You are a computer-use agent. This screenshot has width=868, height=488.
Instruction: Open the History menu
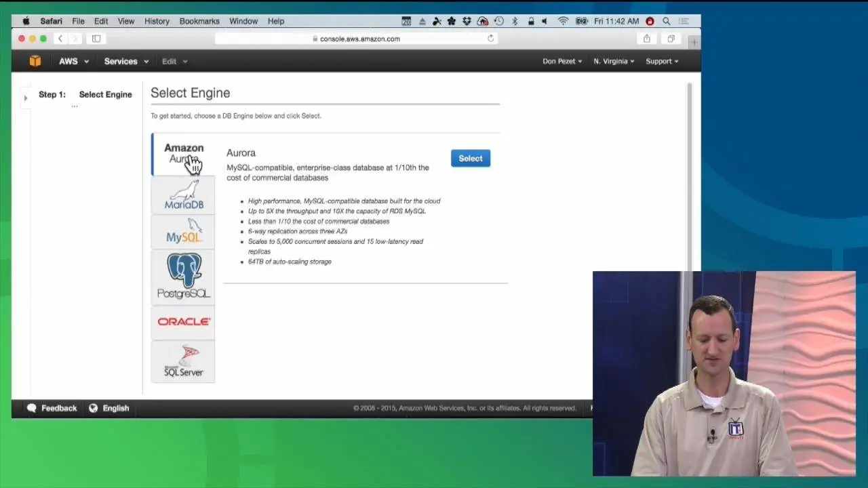pyautogui.click(x=157, y=21)
